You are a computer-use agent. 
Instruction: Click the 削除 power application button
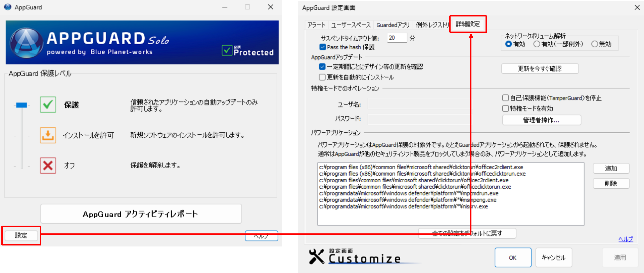click(x=611, y=183)
